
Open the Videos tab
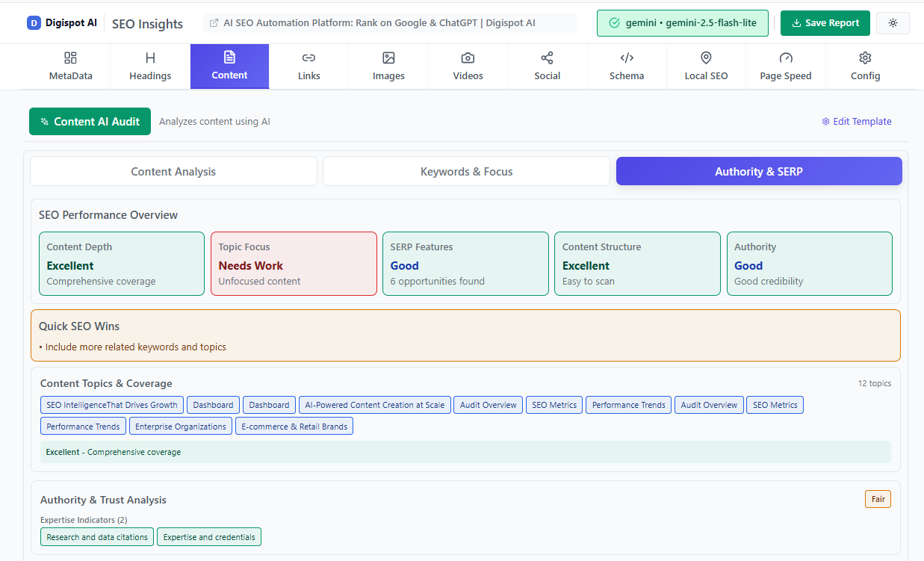468,66
